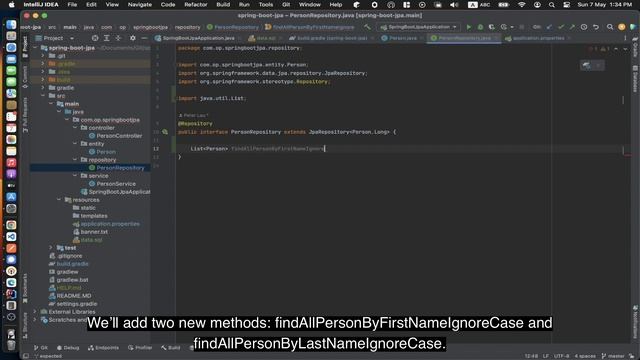This screenshot has width=640, height=360.
Task: Collapse the resources folder
Action: (59, 200)
